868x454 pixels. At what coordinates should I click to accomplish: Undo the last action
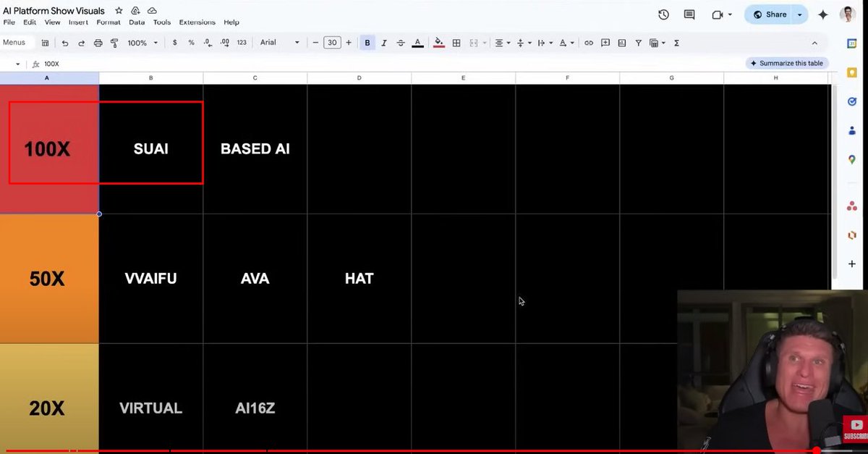[64, 43]
